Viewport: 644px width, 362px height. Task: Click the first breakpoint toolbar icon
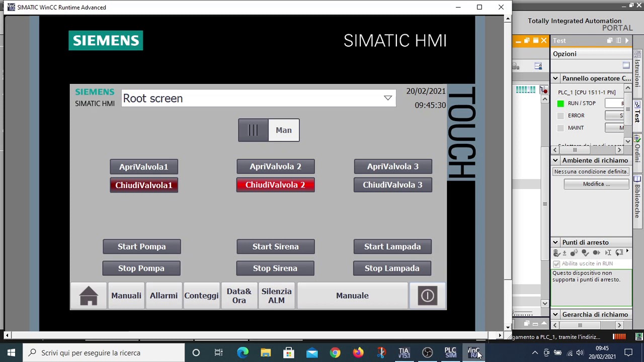pyautogui.click(x=556, y=252)
